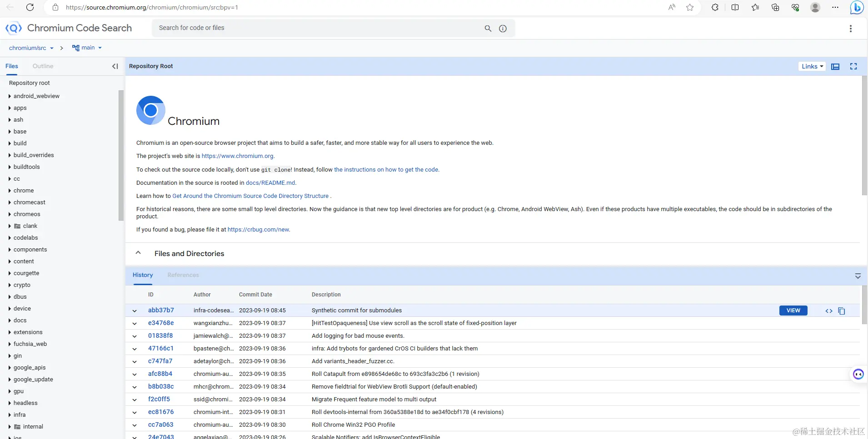Collapse the bottom History panel
868x439 pixels.
coord(858,276)
